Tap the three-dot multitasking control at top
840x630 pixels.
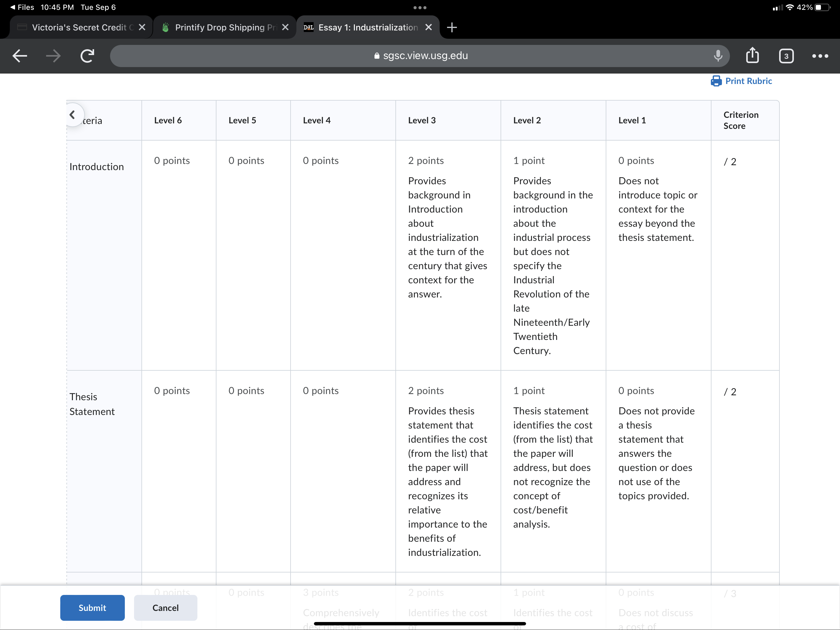click(x=420, y=8)
